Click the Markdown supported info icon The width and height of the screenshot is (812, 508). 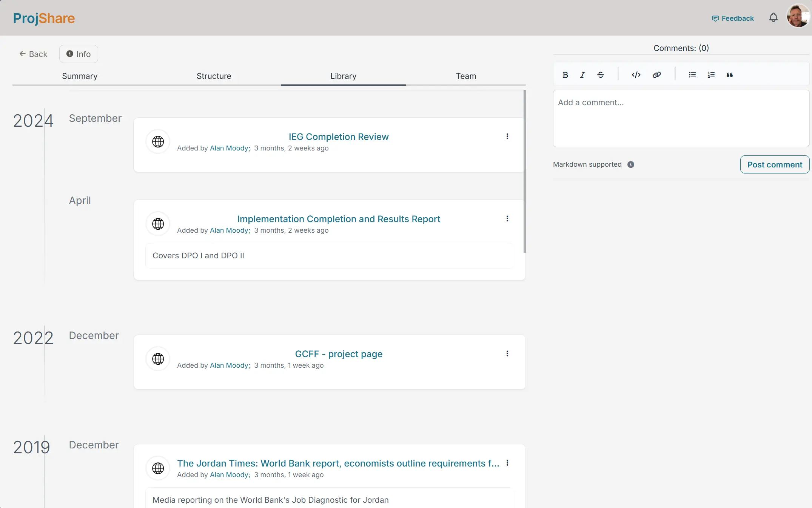tap(631, 164)
